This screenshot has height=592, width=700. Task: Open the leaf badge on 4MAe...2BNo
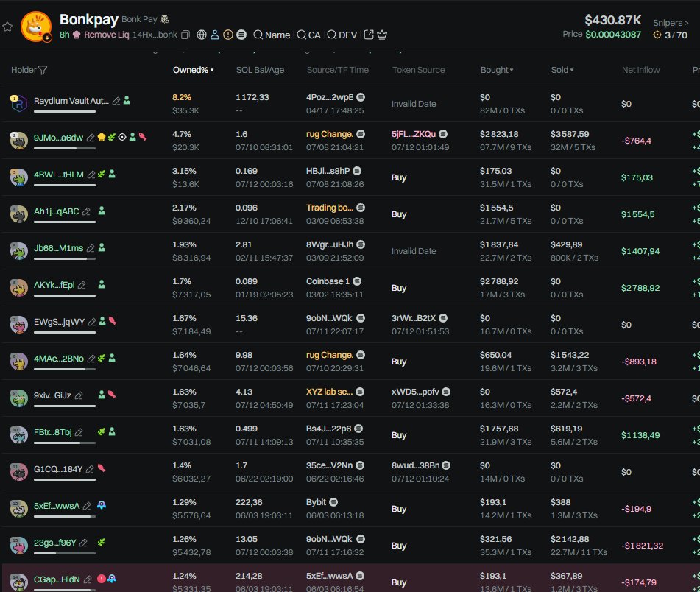(x=102, y=358)
